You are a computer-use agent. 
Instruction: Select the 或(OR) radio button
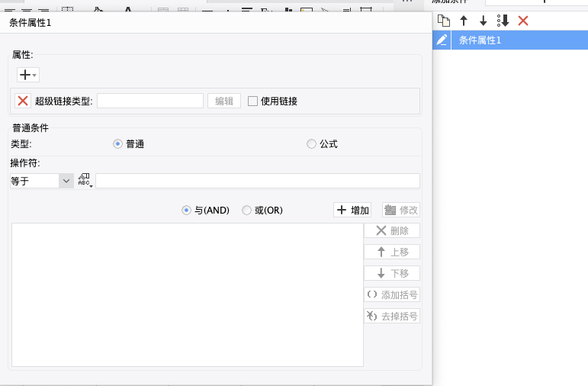246,210
